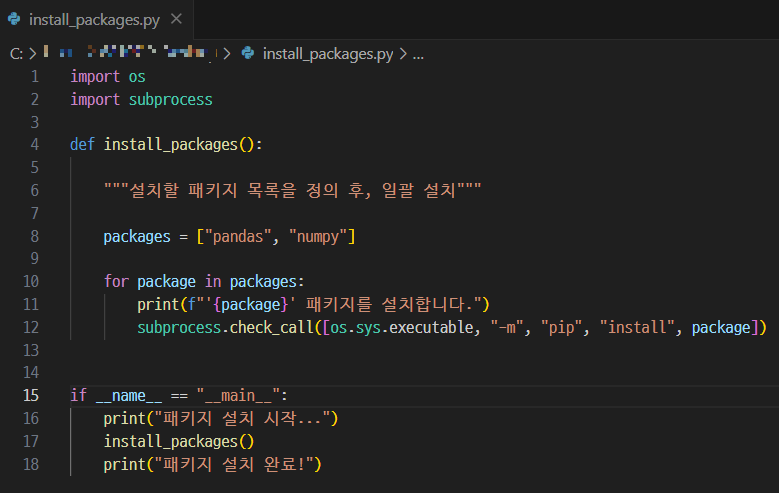Click the "__main__" string
Screen dimensions: 779x493
point(238,396)
